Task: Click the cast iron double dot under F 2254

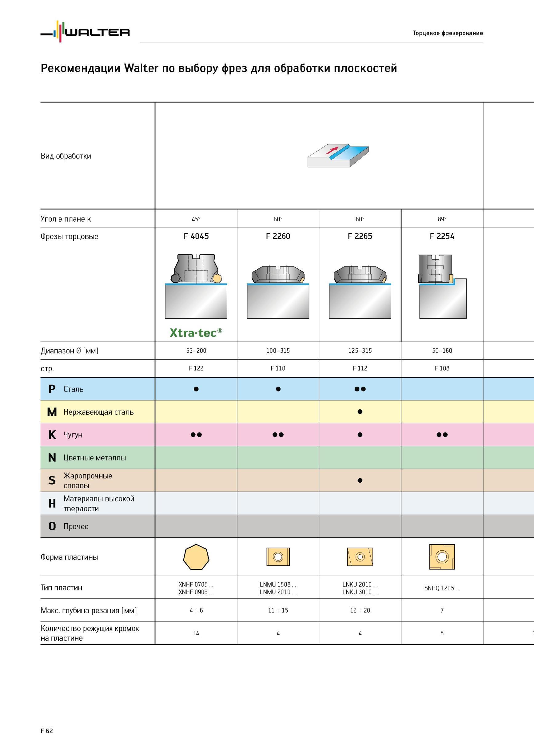Action: (x=442, y=435)
